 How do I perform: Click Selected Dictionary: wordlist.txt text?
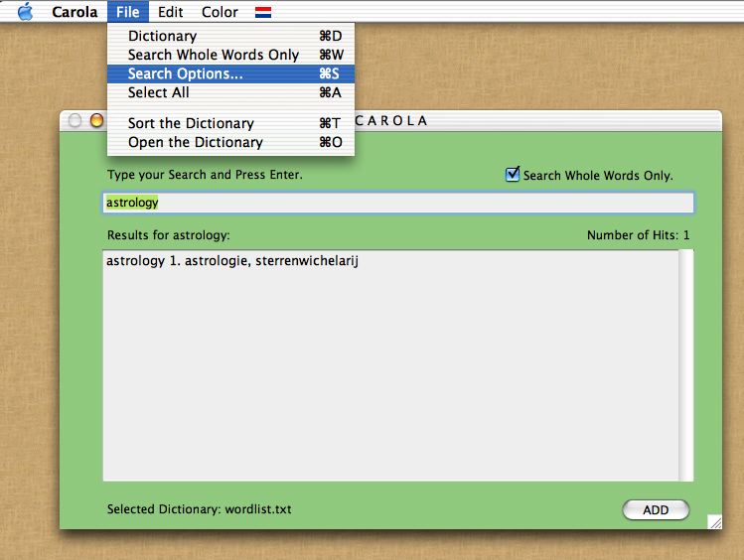(200, 509)
